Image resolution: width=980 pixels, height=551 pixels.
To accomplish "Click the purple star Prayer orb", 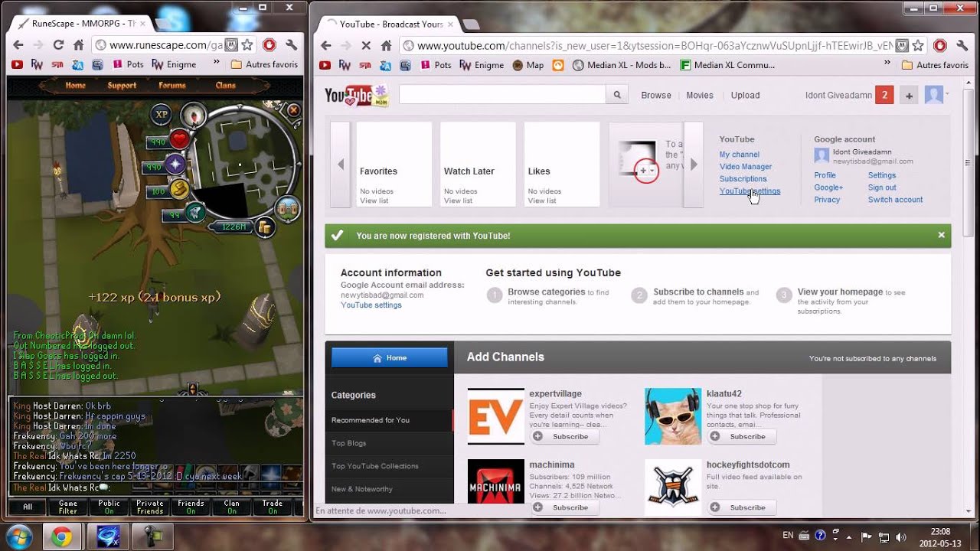I will point(175,165).
